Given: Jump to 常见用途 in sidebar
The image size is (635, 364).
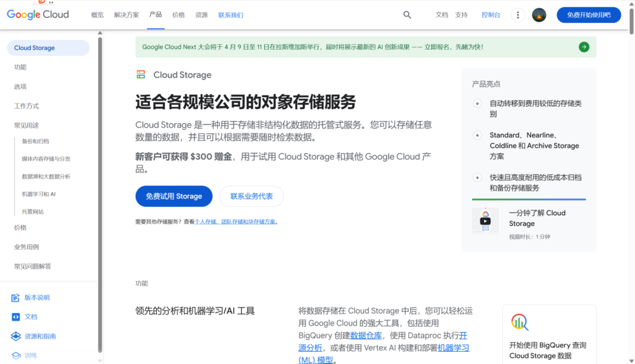Looking at the screenshot, I should click(x=26, y=125).
